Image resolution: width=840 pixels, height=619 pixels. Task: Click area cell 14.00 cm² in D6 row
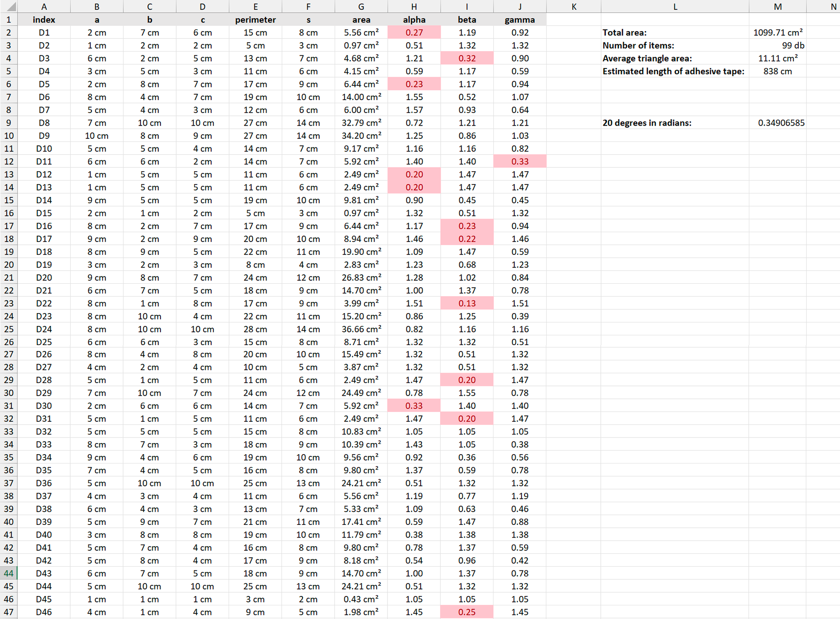pyautogui.click(x=361, y=97)
